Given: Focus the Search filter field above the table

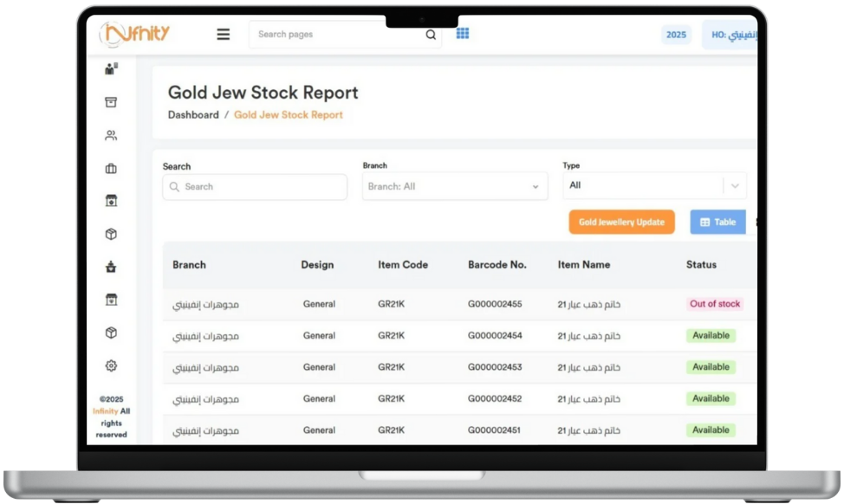Looking at the screenshot, I should click(255, 186).
